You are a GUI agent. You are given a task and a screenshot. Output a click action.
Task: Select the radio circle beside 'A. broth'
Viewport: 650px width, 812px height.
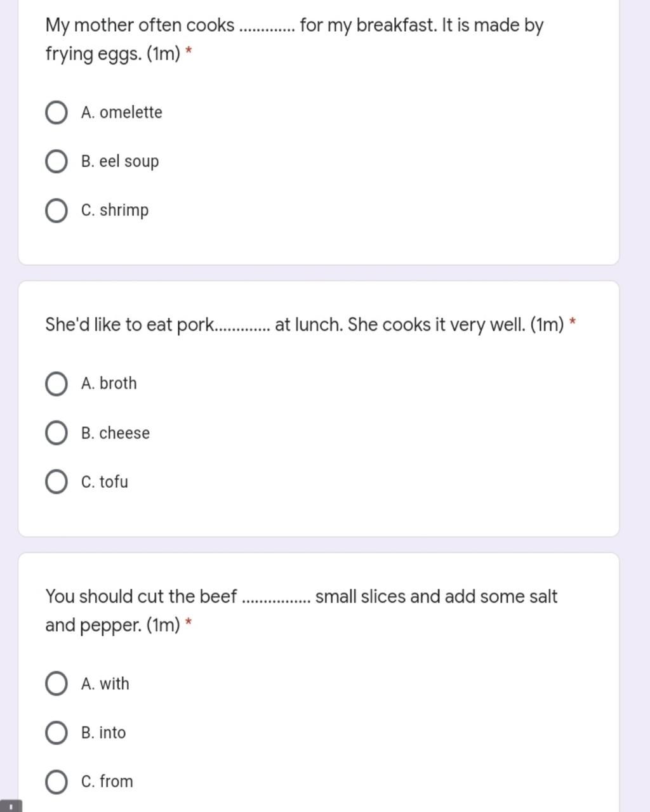coord(56,384)
